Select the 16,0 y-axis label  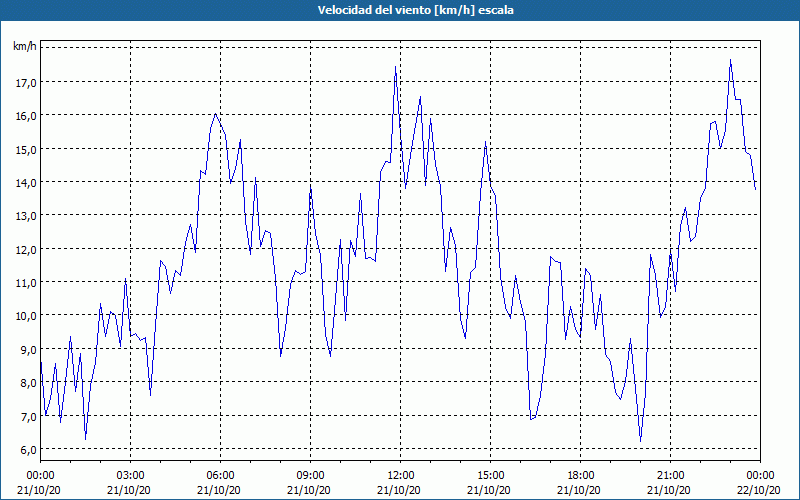(26, 115)
